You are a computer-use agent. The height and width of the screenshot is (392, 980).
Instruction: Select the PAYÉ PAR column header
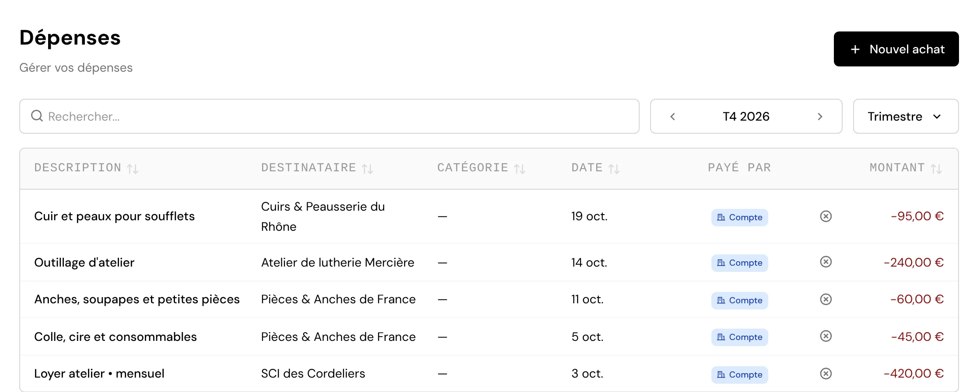pyautogui.click(x=739, y=168)
